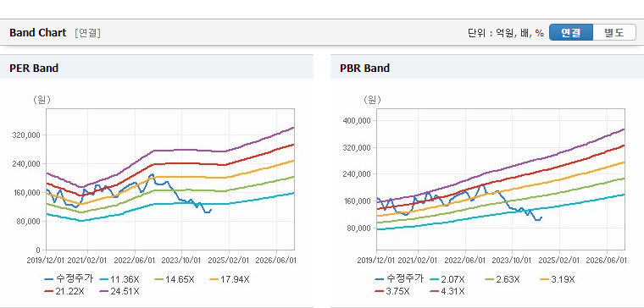The width and height of the screenshot is (644, 308).
Task: Toggle the 14.65X legend entry
Action: (x=175, y=280)
